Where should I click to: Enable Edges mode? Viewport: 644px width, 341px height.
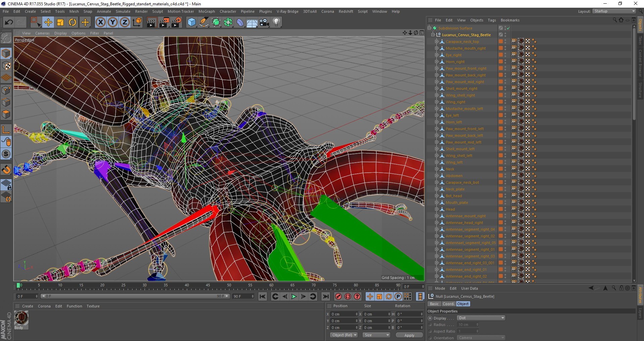[6, 102]
